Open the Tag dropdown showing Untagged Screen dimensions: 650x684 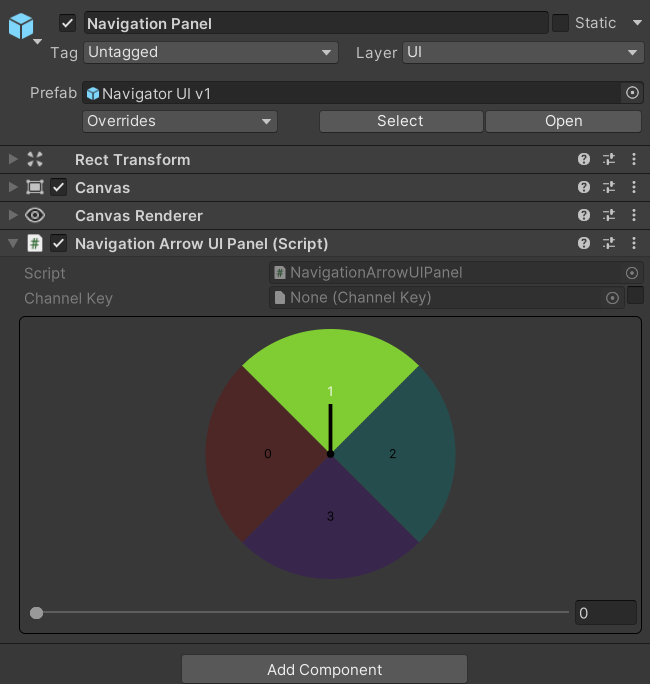click(211, 53)
